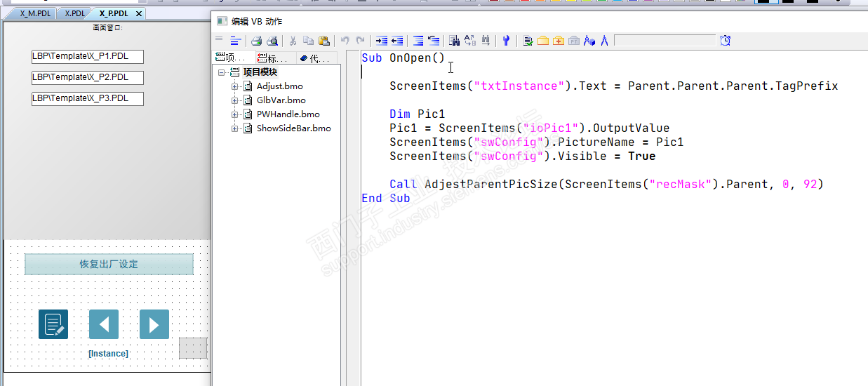Select the PWHandle.bmo module
This screenshot has height=386, width=868.
(x=288, y=114)
